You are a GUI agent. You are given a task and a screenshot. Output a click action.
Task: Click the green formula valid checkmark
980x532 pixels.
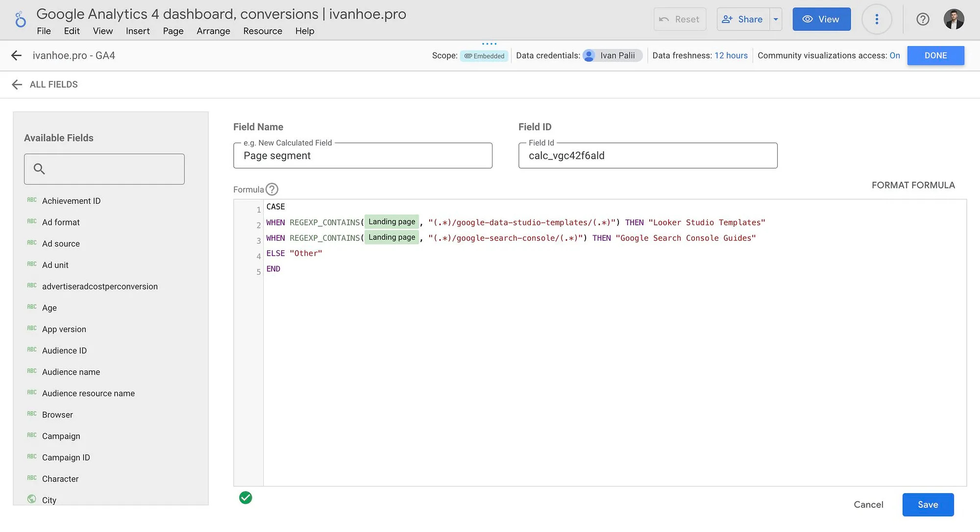[245, 498]
